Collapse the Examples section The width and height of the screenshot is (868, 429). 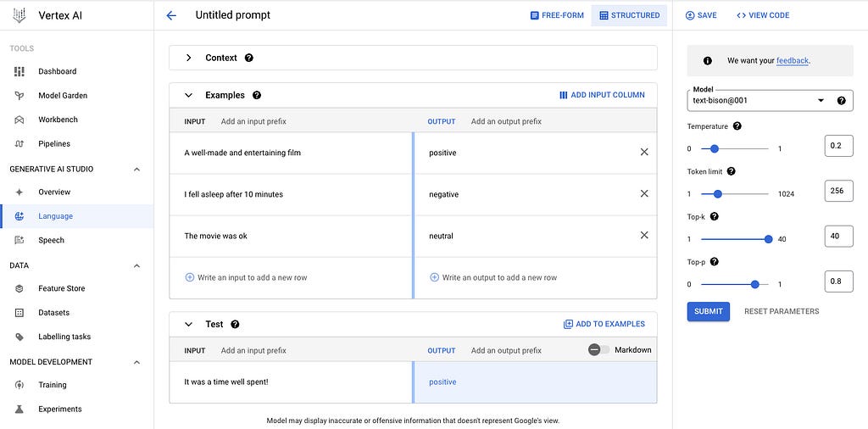coord(188,95)
